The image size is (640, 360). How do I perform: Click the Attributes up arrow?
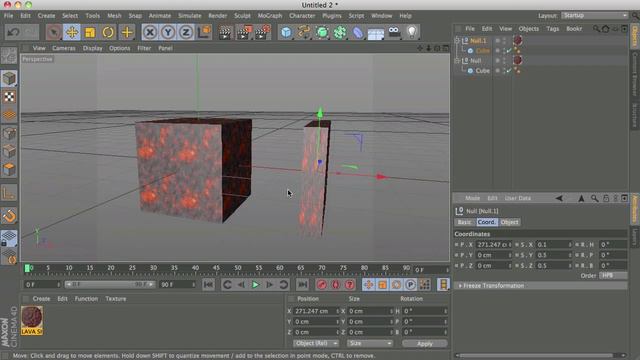tap(581, 198)
